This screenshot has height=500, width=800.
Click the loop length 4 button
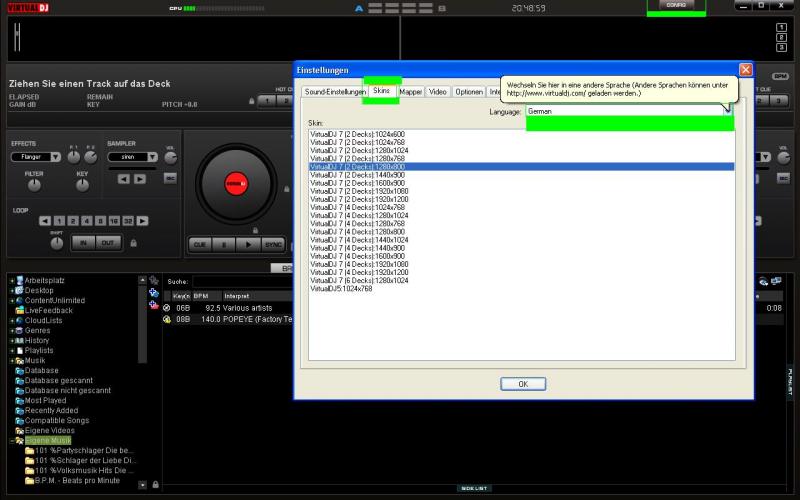(86, 220)
